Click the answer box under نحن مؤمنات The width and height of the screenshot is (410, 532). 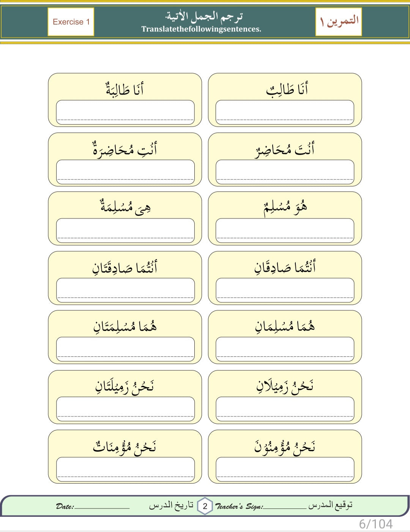tap(125, 469)
